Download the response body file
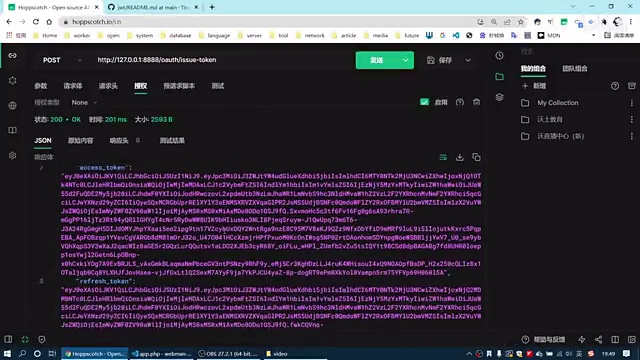 click(460, 157)
